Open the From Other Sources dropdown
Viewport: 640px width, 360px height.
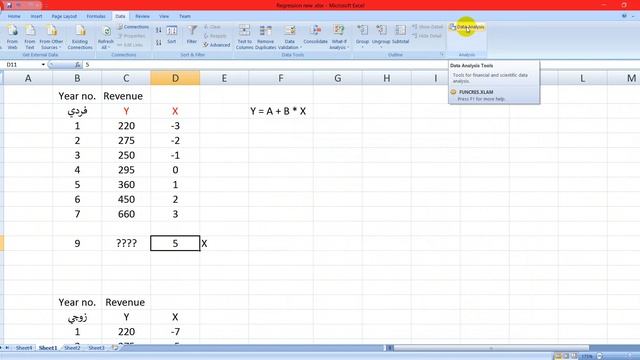(x=51, y=37)
